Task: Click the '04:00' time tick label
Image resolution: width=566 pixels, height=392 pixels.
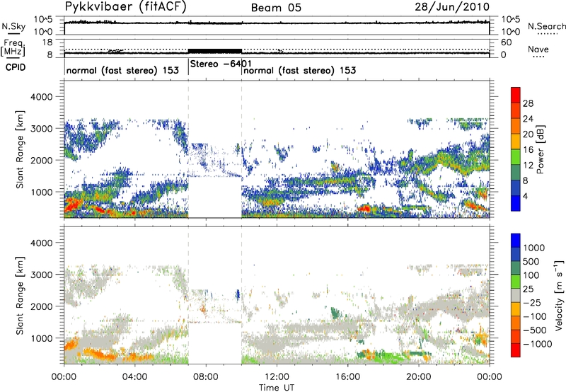Action: [x=134, y=377]
